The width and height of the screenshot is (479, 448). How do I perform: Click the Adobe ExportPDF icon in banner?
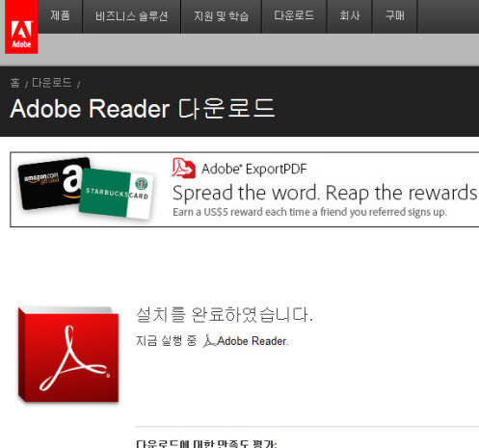click(183, 168)
